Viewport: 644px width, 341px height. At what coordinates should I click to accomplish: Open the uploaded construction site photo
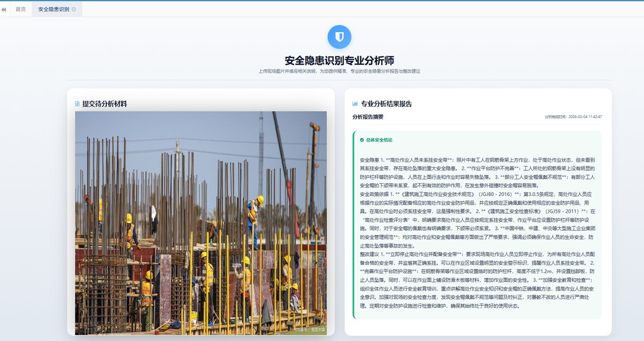point(201,223)
